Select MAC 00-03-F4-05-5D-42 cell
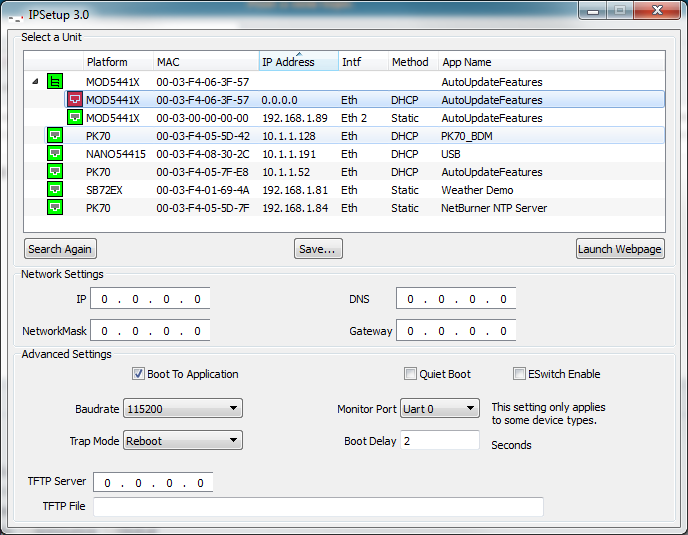This screenshot has height=535, width=688. pos(203,136)
